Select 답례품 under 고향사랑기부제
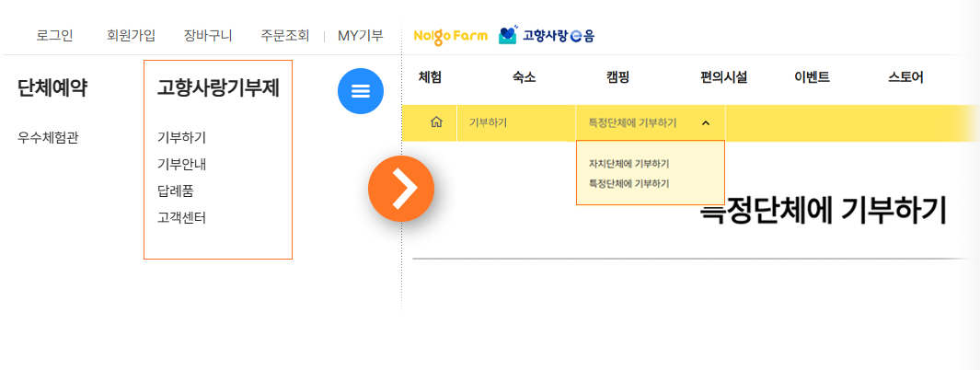This screenshot has width=980, height=370. point(176,191)
